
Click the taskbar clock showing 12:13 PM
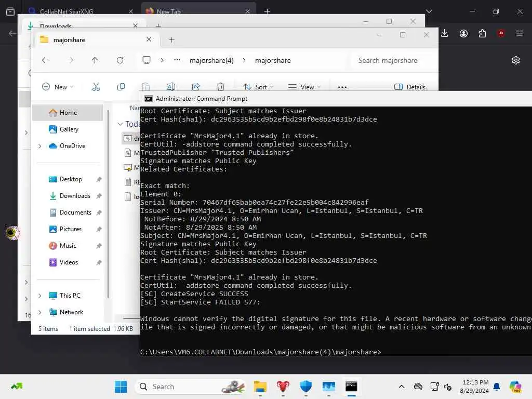pos(474,387)
